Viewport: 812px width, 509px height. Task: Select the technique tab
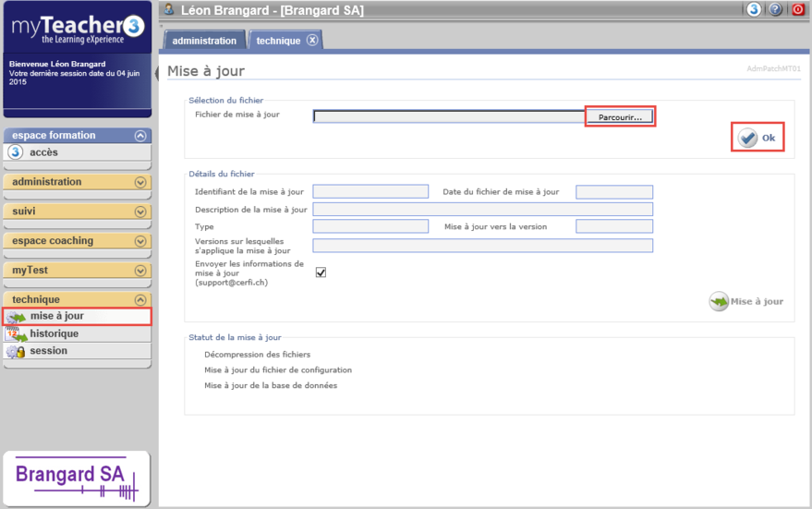pos(278,41)
